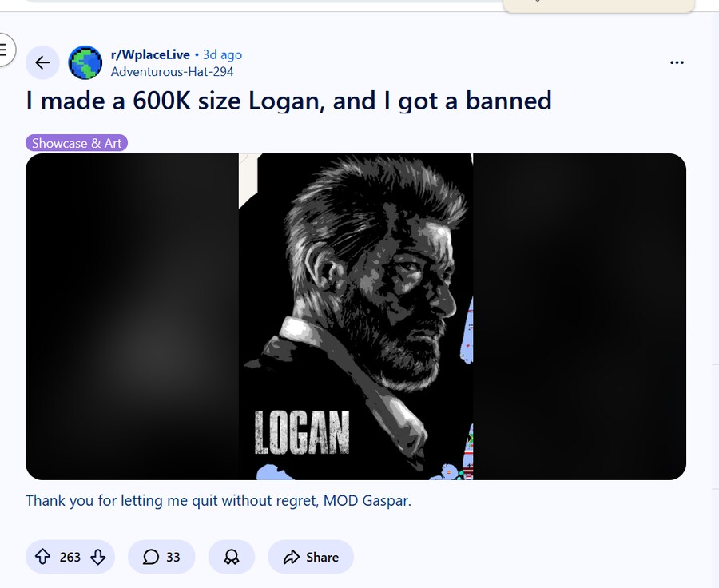Click the 3d ago timestamp
The image size is (719, 588).
pos(222,54)
